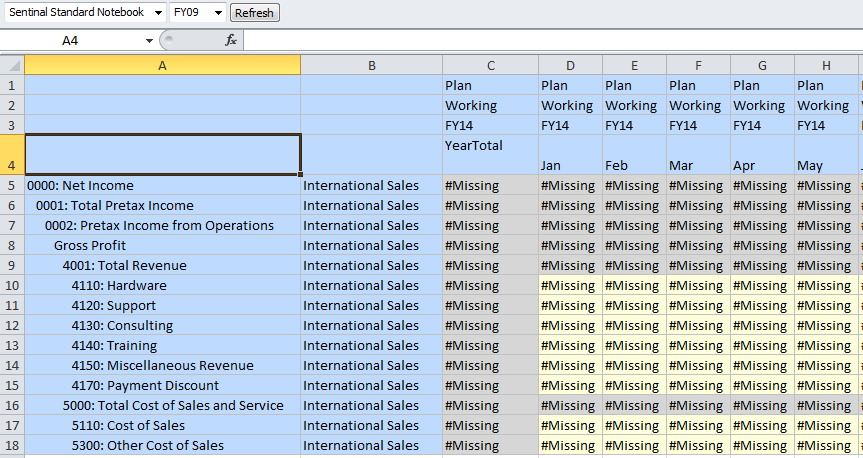This screenshot has height=458, width=863.
Task: Select row 10 header
Action: [x=12, y=285]
